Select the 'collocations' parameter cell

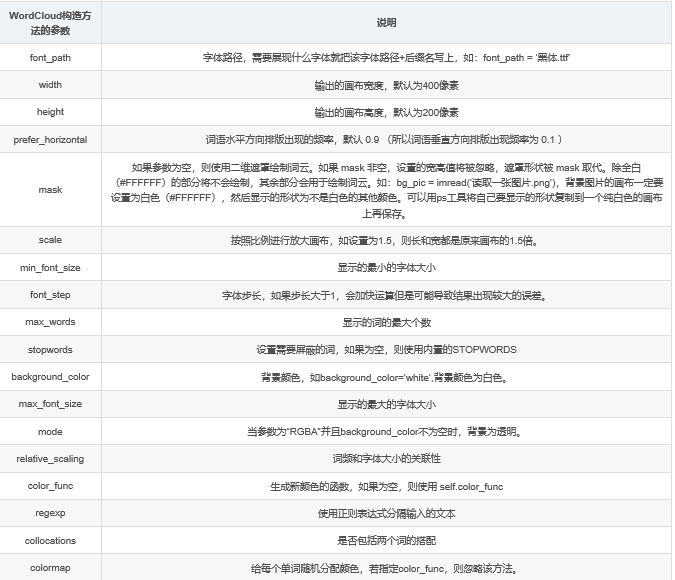pos(50,540)
